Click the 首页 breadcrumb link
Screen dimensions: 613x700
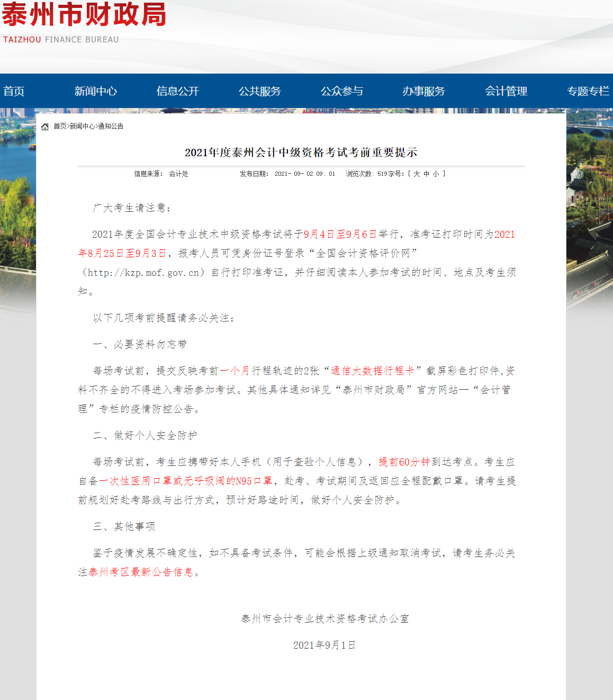[60, 127]
